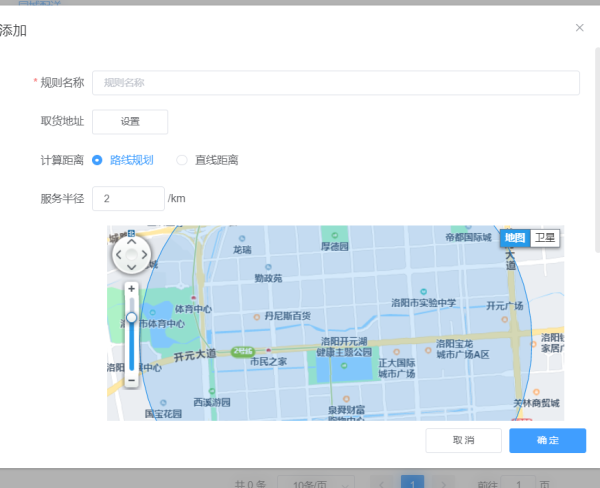Pan the map left with the arrow
Screen dimensions: 600x488
(119, 255)
